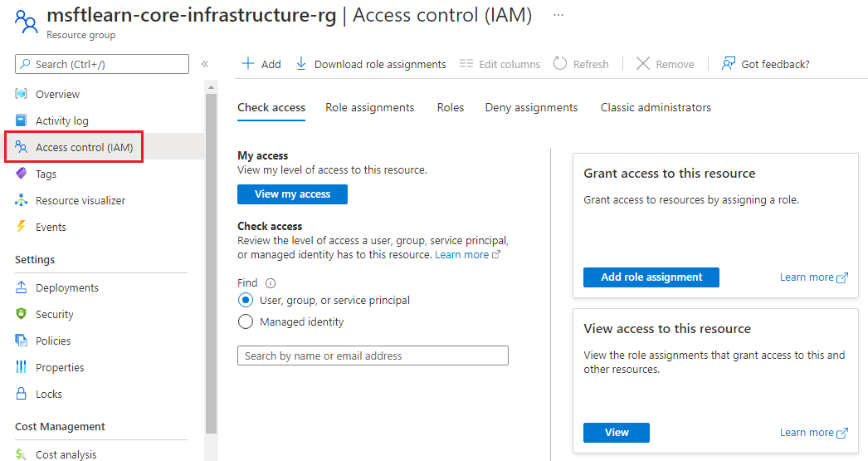
Task: Click the Access control (IAM) people icon in sidebar
Action: pos(21,147)
